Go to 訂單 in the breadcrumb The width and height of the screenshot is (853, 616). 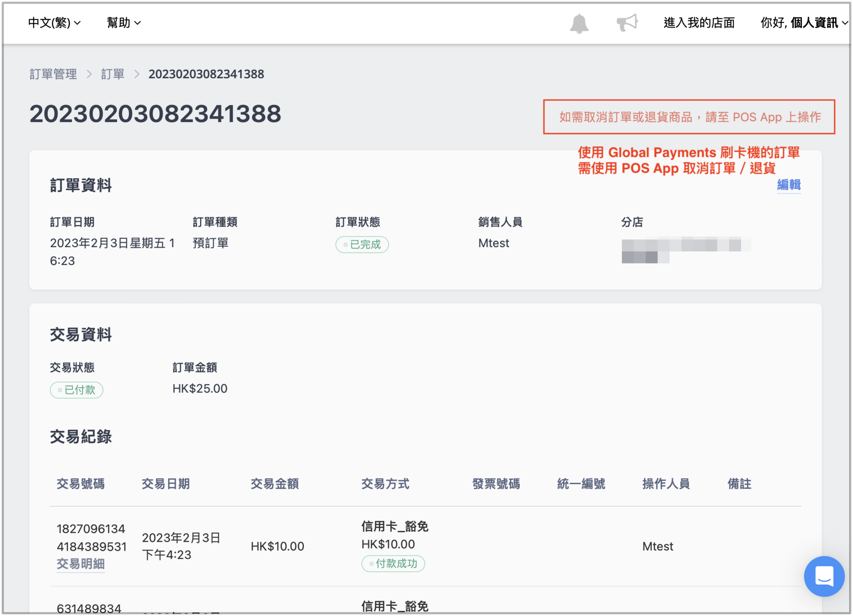tap(112, 74)
